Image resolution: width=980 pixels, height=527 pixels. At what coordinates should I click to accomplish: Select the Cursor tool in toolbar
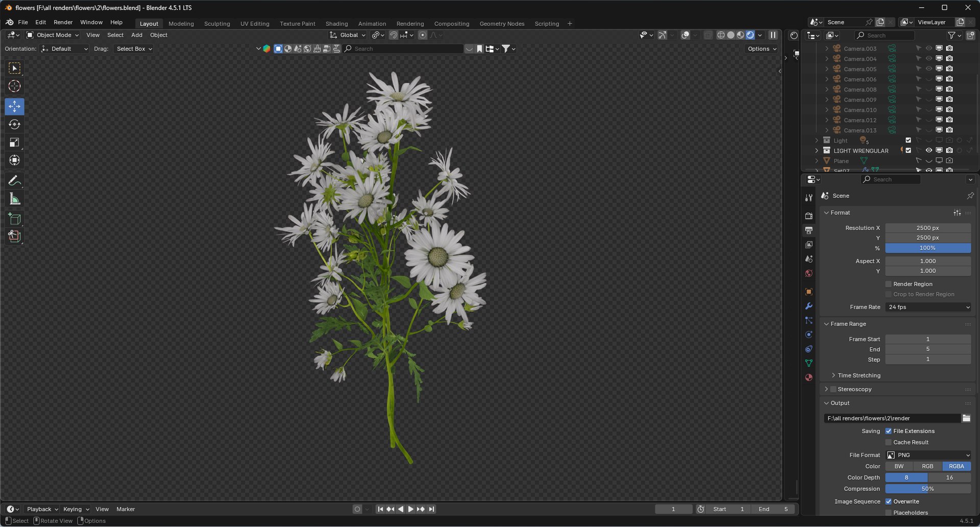click(x=14, y=86)
